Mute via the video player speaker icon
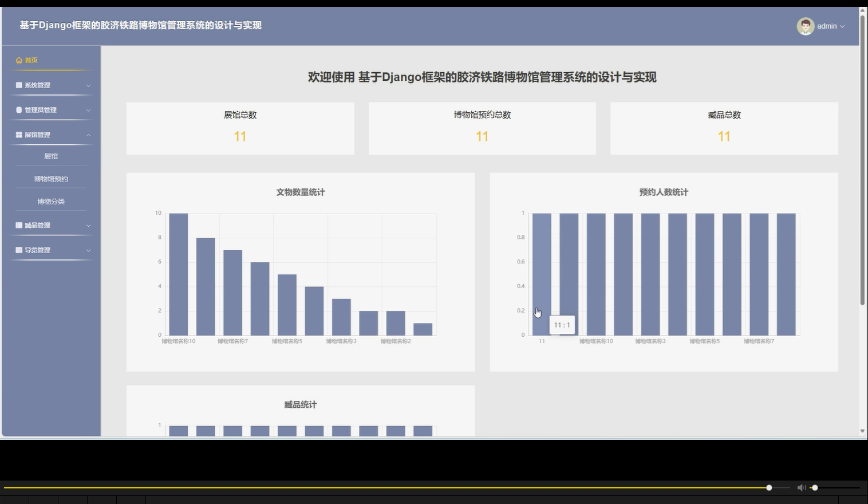The height and width of the screenshot is (504, 868). [801, 487]
